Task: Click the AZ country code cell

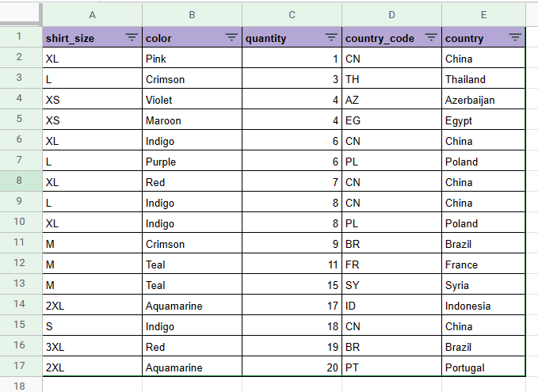Action: click(x=392, y=99)
